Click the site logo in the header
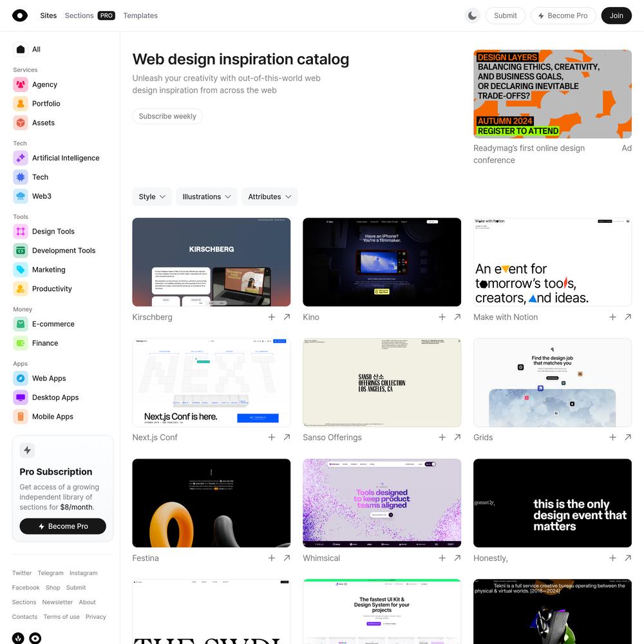The height and width of the screenshot is (644, 644). [x=20, y=15]
